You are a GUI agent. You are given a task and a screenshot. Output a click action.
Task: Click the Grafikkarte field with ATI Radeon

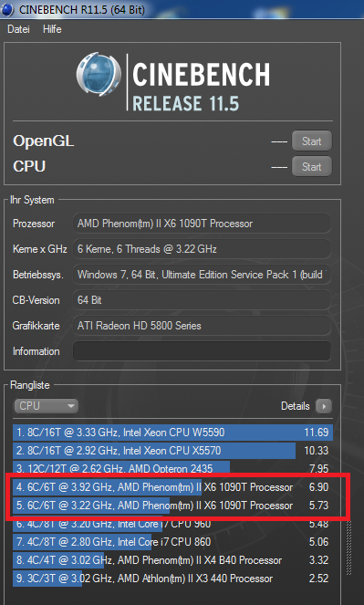tap(202, 326)
